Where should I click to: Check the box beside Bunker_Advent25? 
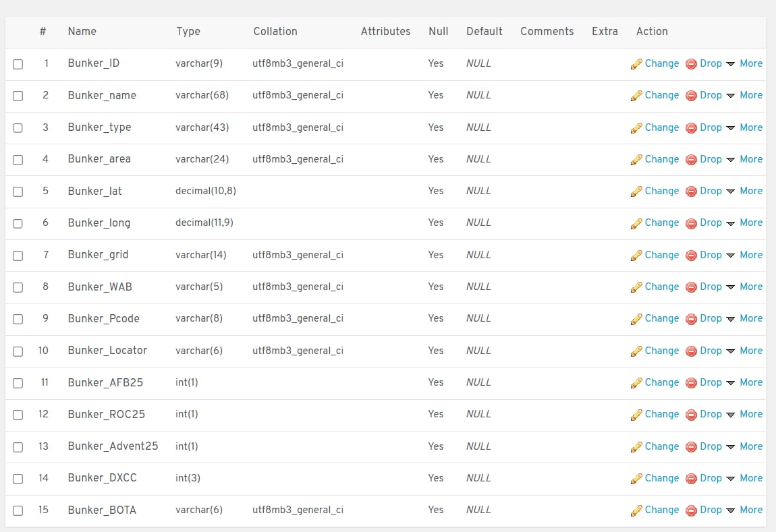point(18,447)
